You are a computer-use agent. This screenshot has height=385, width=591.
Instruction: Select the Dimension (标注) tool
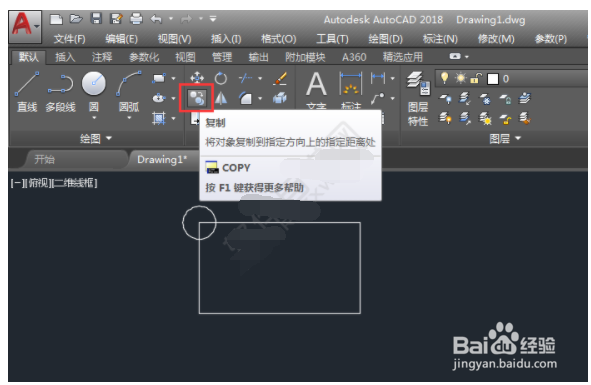click(x=351, y=90)
